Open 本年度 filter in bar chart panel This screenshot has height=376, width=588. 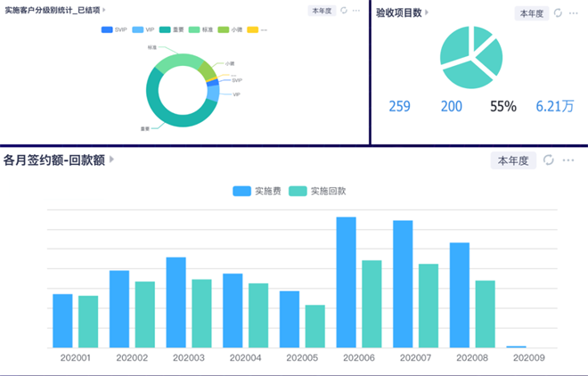tap(513, 160)
